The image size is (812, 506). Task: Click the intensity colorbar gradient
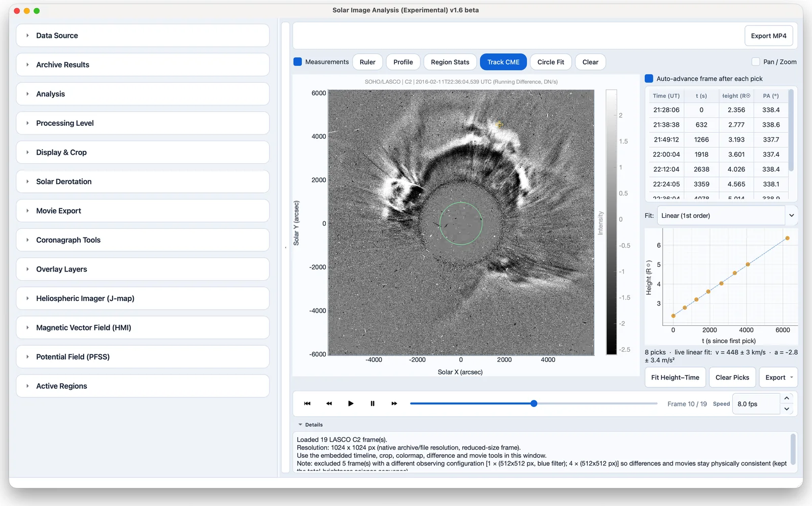[x=611, y=222]
